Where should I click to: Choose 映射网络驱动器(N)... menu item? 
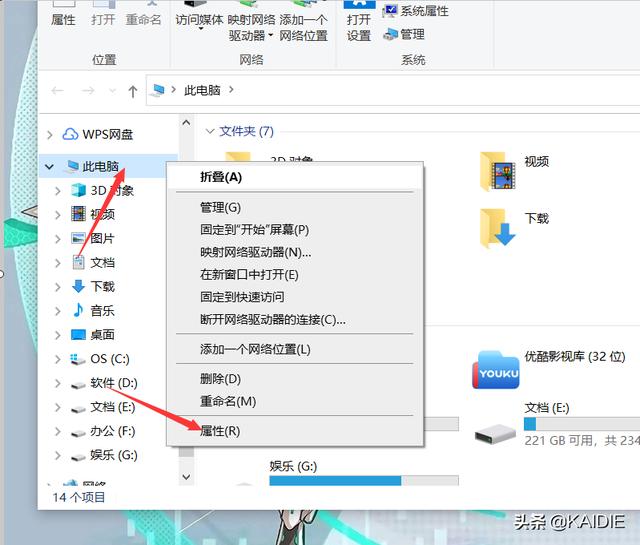tap(295, 252)
